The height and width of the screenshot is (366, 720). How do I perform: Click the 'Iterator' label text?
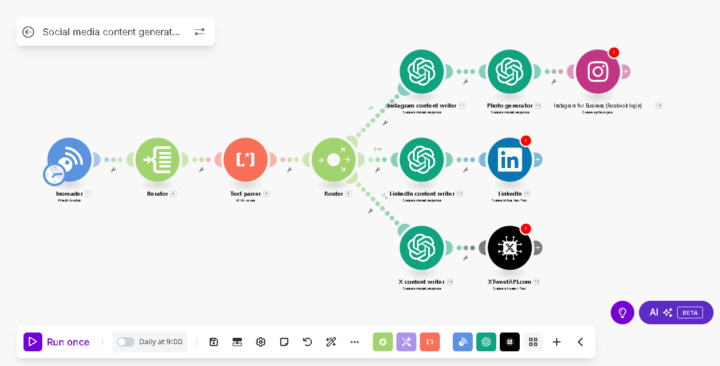tap(158, 194)
